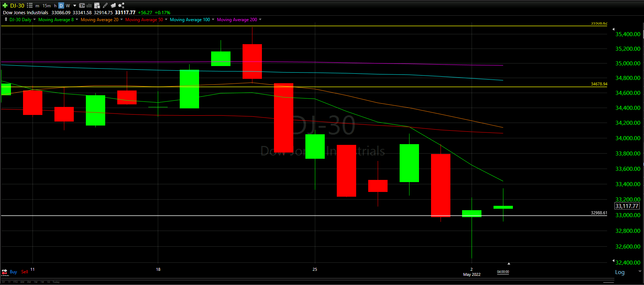Click the Moving Average 8 label
Image resolution: width=644 pixels, height=285 pixels.
coord(56,20)
